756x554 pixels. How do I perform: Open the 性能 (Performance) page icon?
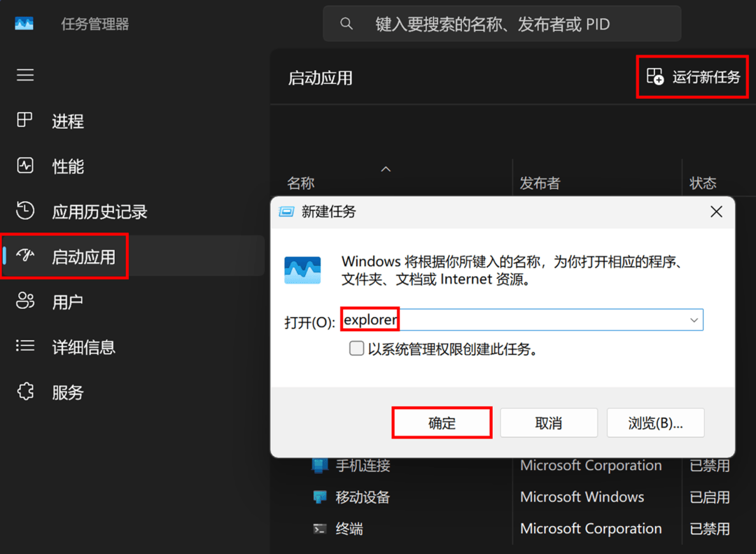click(x=25, y=166)
